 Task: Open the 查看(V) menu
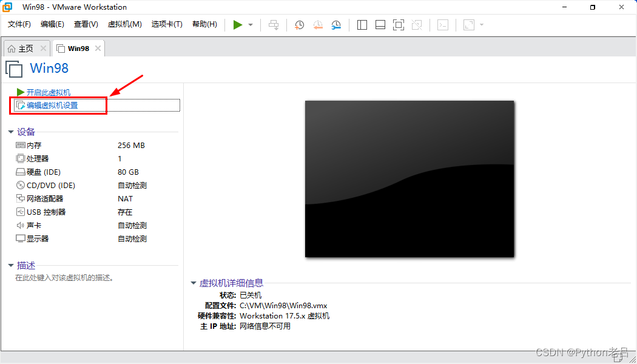pyautogui.click(x=86, y=24)
